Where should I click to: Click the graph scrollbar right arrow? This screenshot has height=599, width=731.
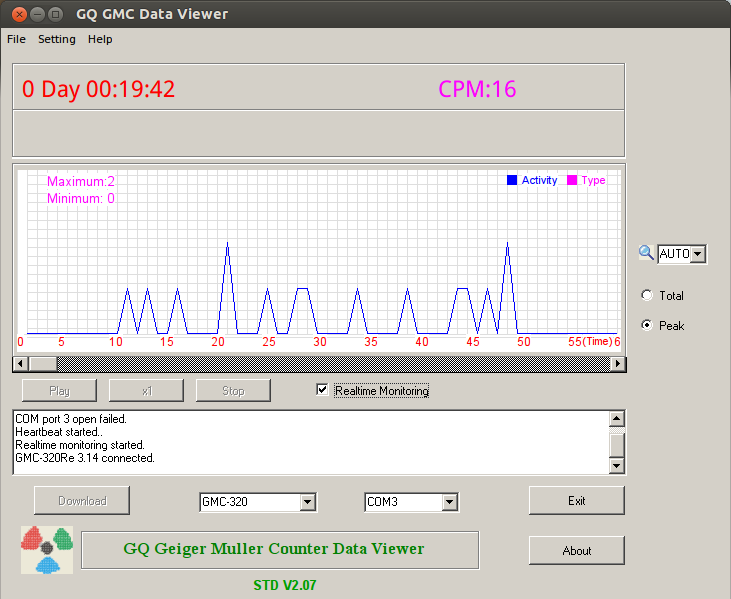(618, 363)
